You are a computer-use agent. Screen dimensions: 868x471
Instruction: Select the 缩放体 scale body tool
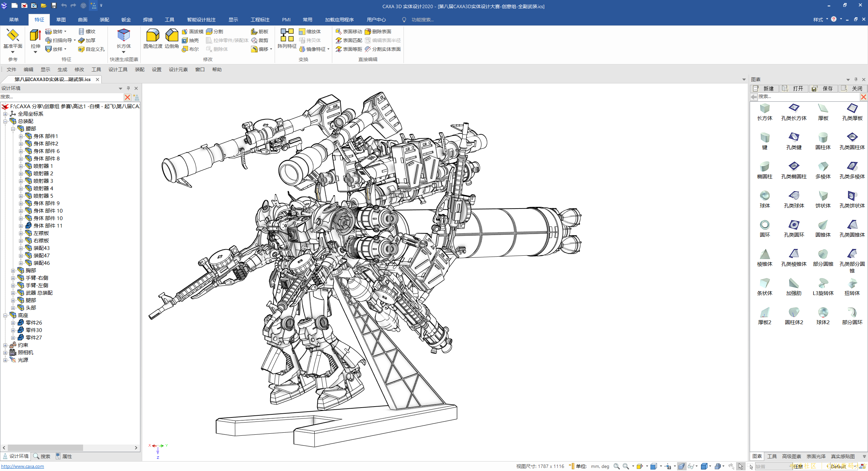tap(310, 32)
